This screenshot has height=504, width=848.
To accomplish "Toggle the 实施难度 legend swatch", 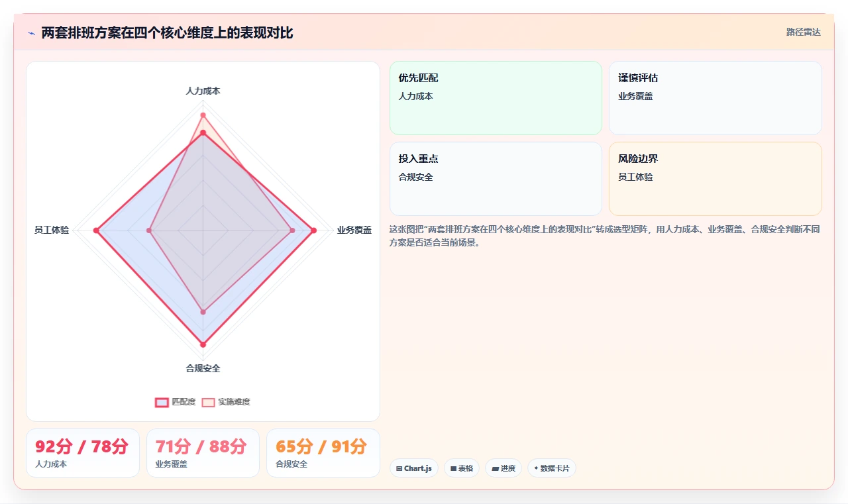I will tap(208, 402).
